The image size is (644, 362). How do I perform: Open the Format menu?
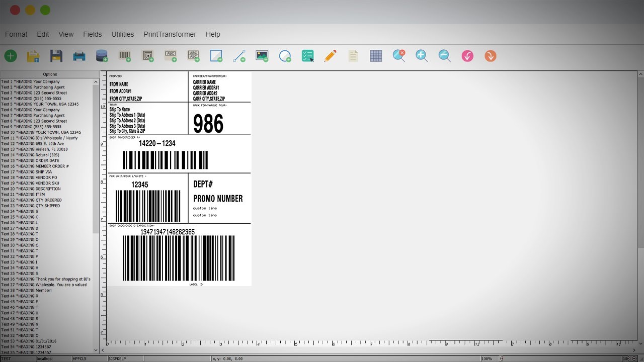pyautogui.click(x=16, y=34)
